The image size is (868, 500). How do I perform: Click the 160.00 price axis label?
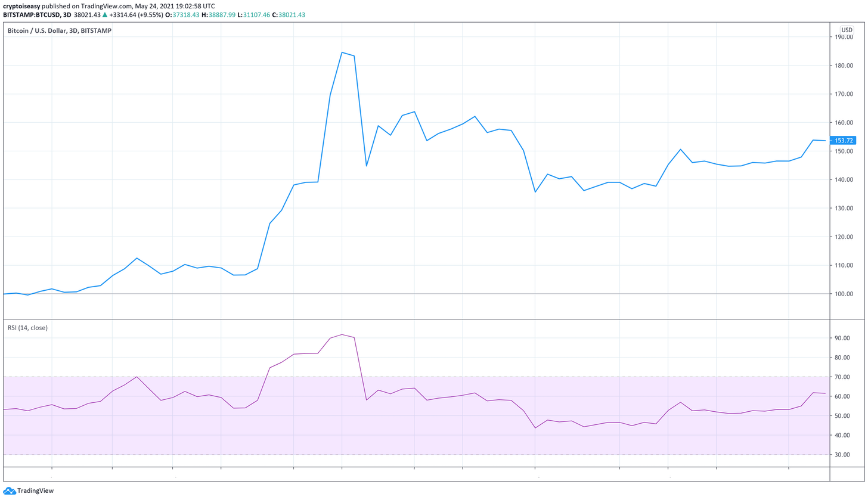(x=844, y=123)
